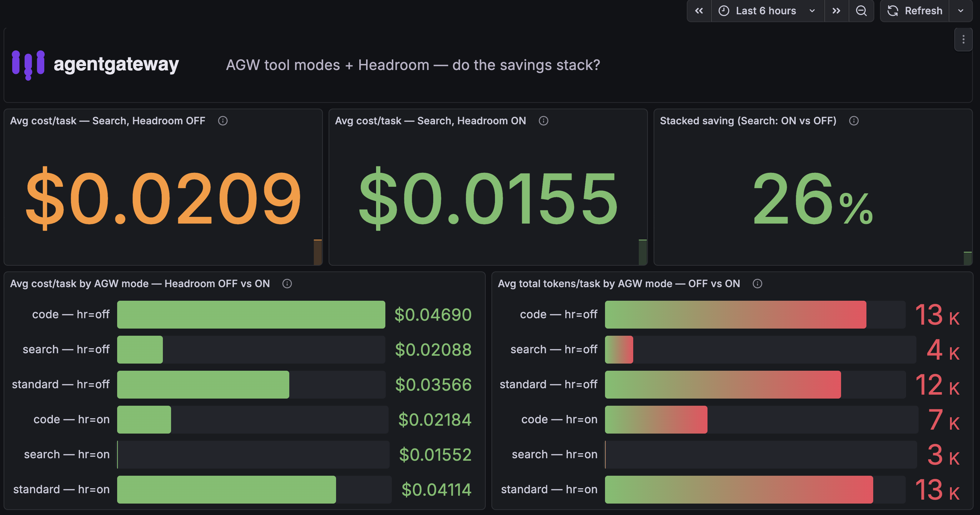Click the search — hr=off cost bar
The height and width of the screenshot is (515, 980).
[x=140, y=350]
